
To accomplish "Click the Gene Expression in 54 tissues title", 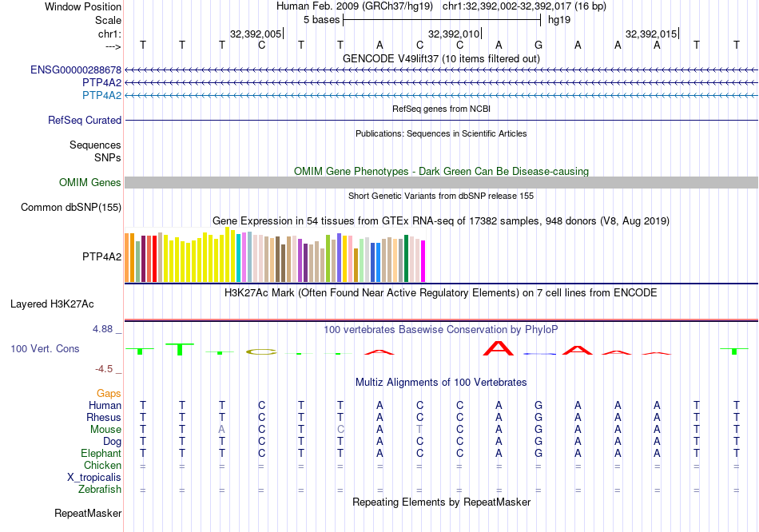I will pyautogui.click(x=441, y=221).
